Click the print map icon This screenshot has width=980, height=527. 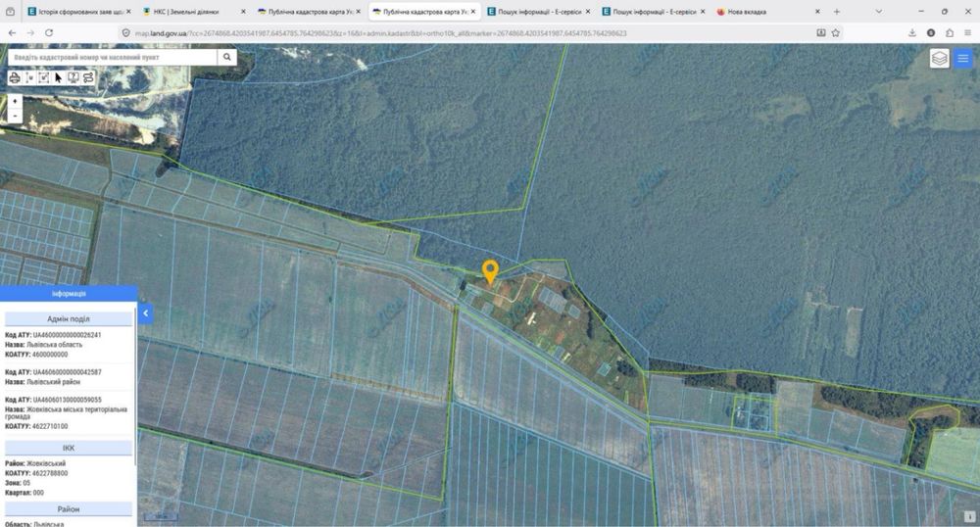(15, 77)
